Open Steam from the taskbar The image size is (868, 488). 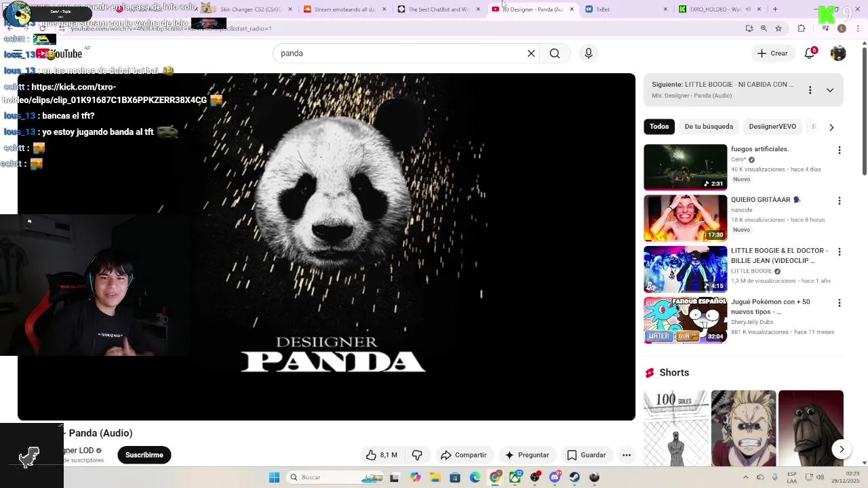point(574,477)
